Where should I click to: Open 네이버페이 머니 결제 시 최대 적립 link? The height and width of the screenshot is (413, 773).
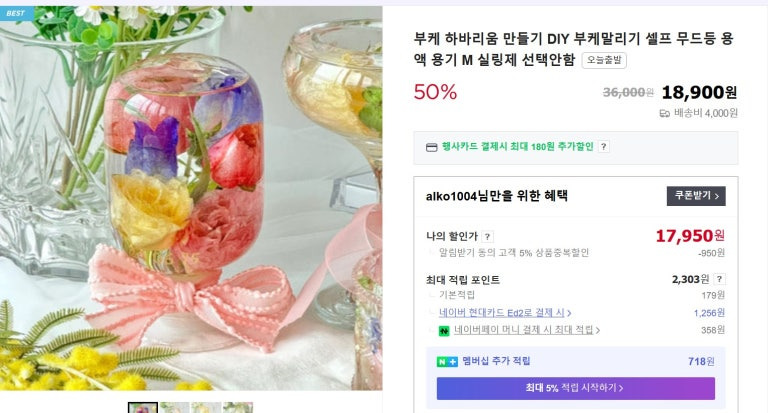point(527,330)
